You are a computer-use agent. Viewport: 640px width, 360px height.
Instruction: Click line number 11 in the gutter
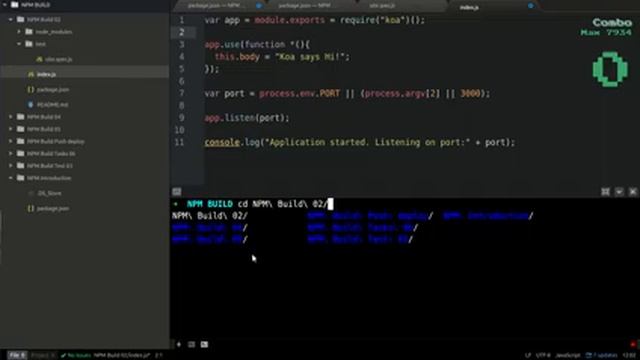[180, 142]
